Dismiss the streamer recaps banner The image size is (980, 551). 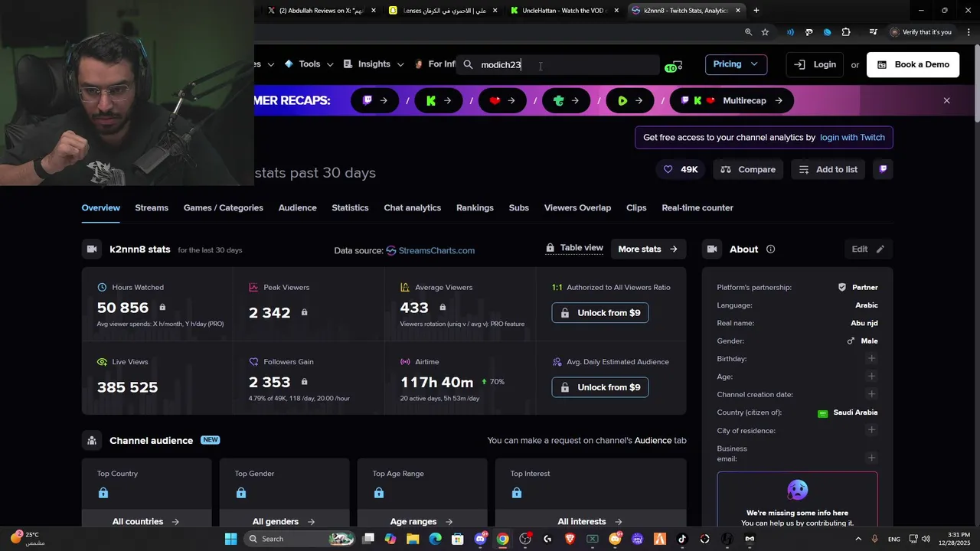946,100
